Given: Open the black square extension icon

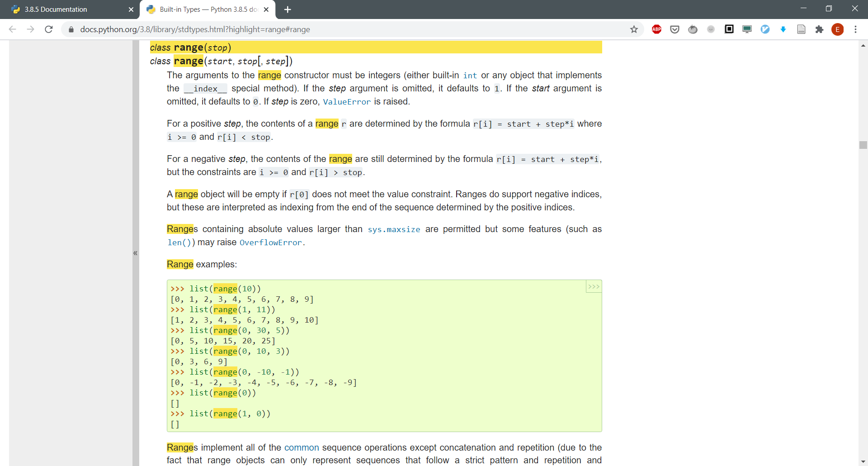Looking at the screenshot, I should (729, 29).
